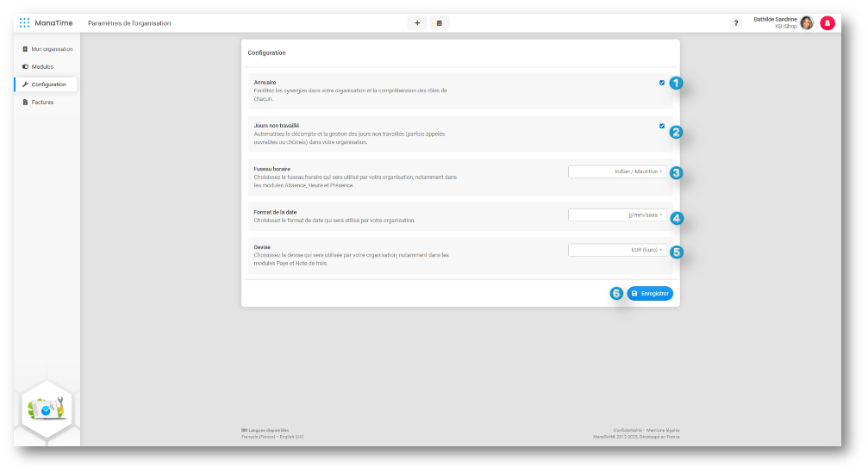Open the ManaTime apps grid icon
This screenshot has width=868, height=473.
tap(24, 22)
